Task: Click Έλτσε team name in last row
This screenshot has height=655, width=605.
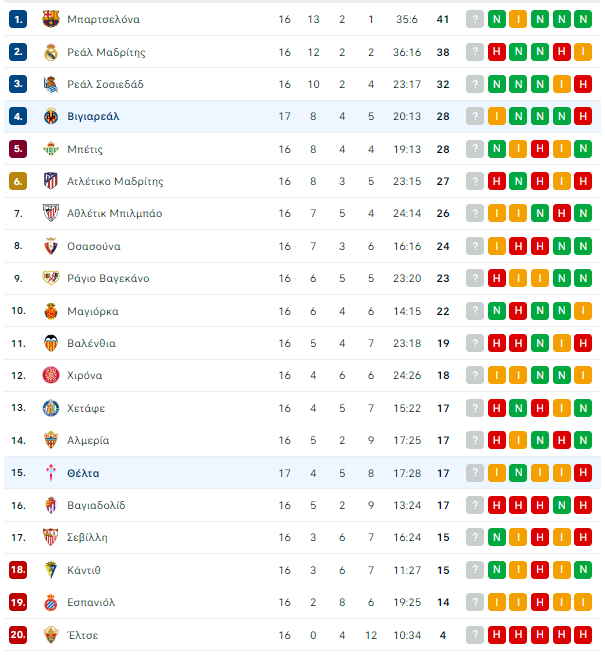Action: [83, 635]
